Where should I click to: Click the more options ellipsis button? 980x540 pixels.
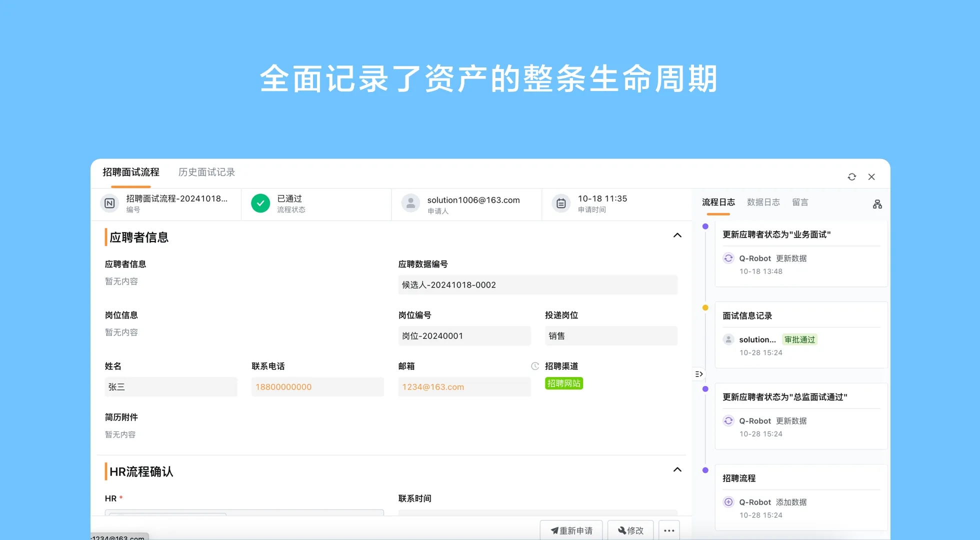tap(669, 530)
